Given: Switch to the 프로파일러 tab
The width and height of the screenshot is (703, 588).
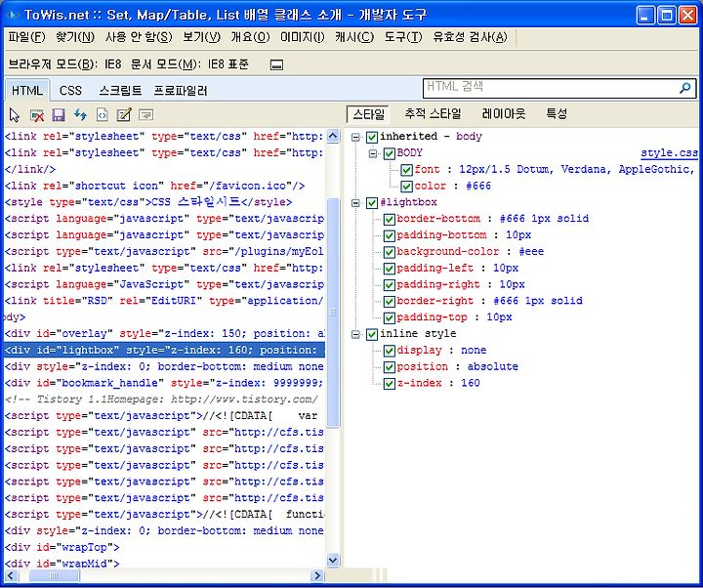Looking at the screenshot, I should click(x=181, y=91).
